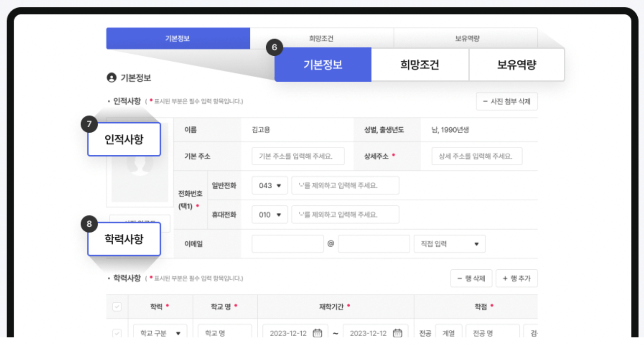The height and width of the screenshot is (345, 644).
Task: Open the 043 area code dropdown
Action: (270, 185)
